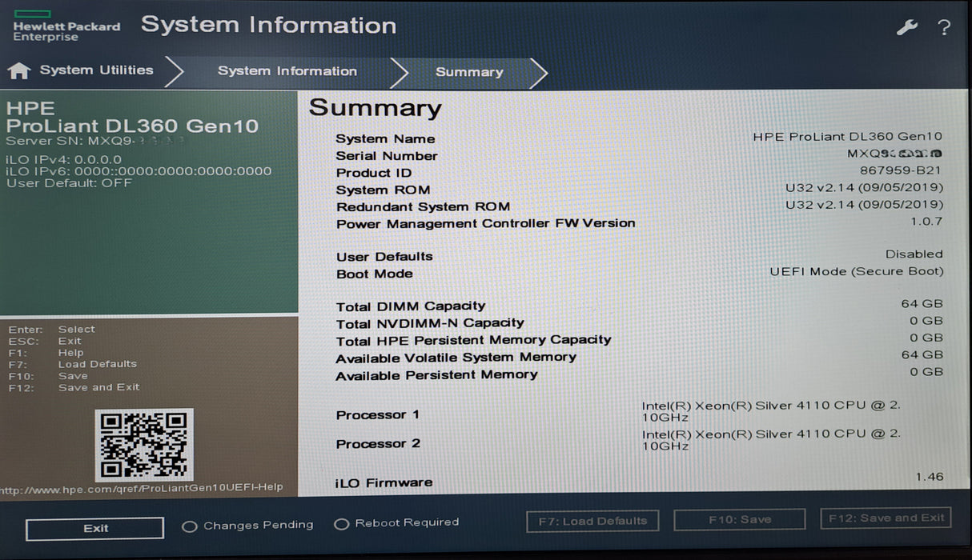Select the User Defaults row label

384,257
